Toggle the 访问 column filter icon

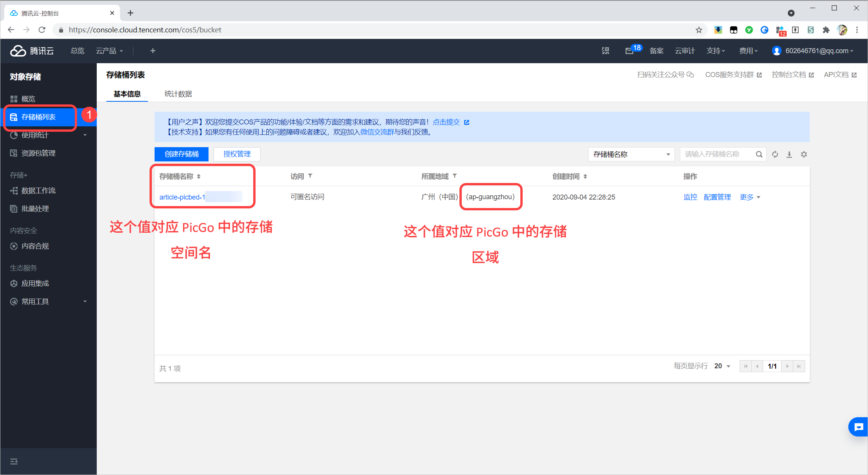tap(310, 176)
